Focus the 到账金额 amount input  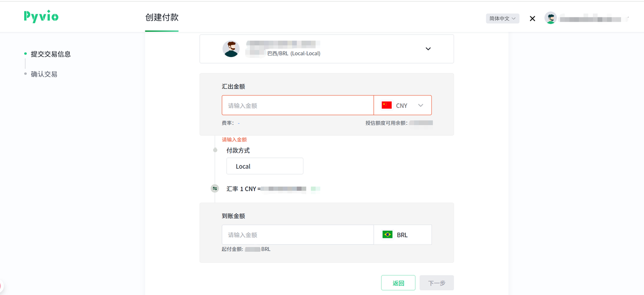[x=298, y=235]
